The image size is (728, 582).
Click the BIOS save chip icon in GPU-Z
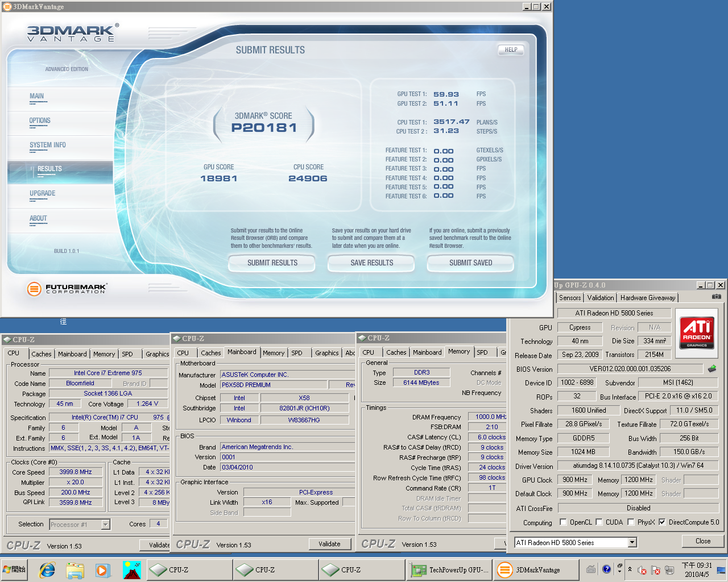point(712,369)
